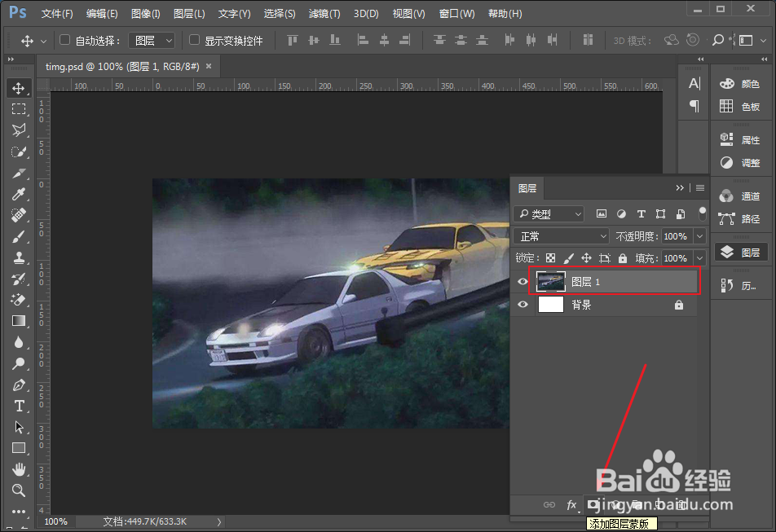Select the Polygonal Lasso tool
Image resolution: width=776 pixels, height=532 pixels.
[19, 130]
